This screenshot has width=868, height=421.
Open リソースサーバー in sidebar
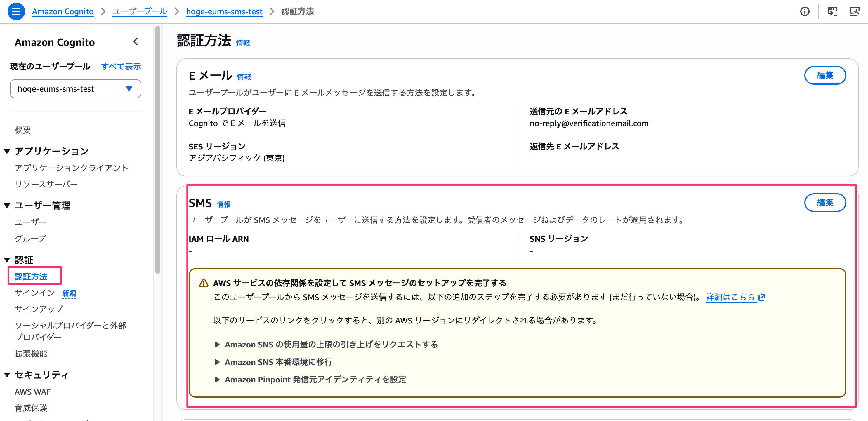pos(46,184)
